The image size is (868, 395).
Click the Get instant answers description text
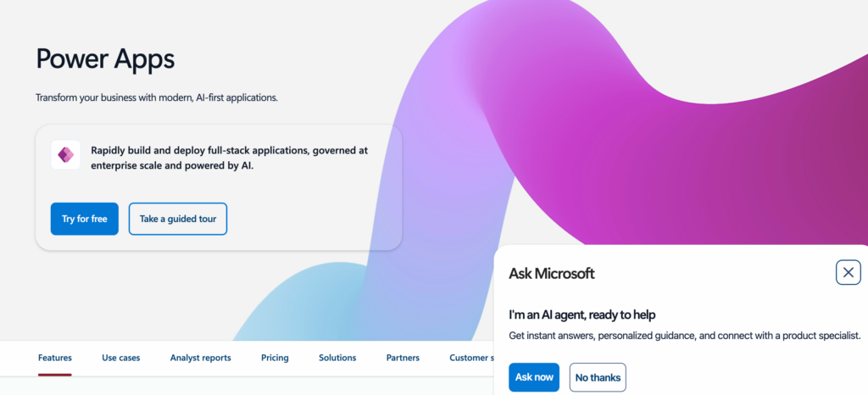pyautogui.click(x=684, y=336)
